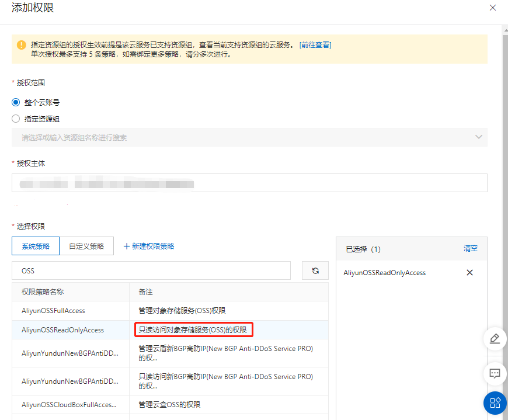Select AliyunOSSFullAccess policy row
Image resolution: width=508 pixels, height=420 pixels.
pyautogui.click(x=170, y=310)
